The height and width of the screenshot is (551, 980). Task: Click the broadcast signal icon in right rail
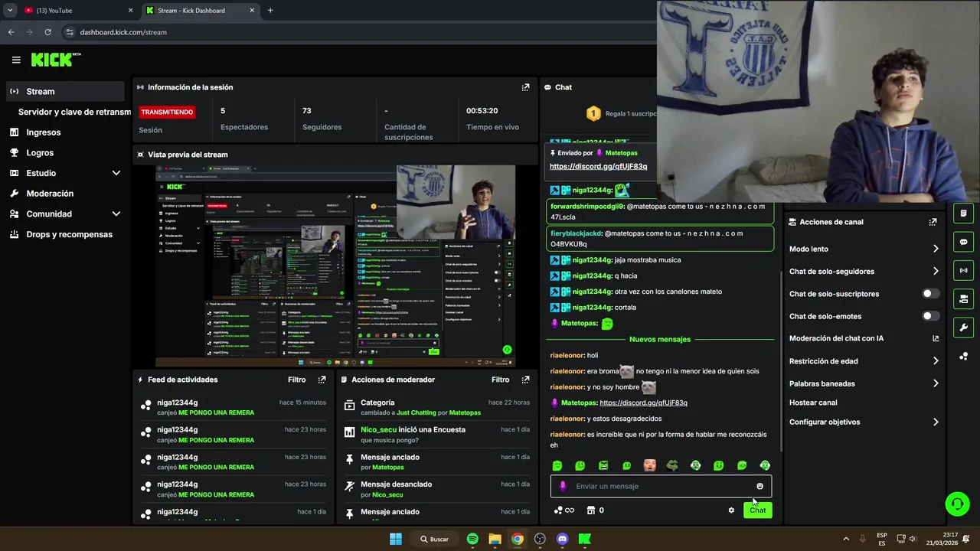963,270
